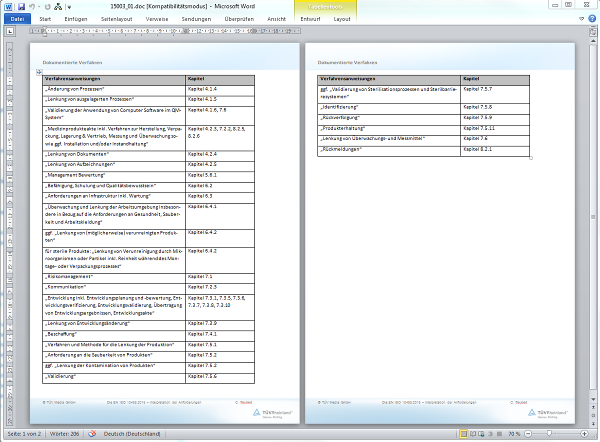600x442 pixels.
Task: Click the Datei file button
Action: click(18, 19)
